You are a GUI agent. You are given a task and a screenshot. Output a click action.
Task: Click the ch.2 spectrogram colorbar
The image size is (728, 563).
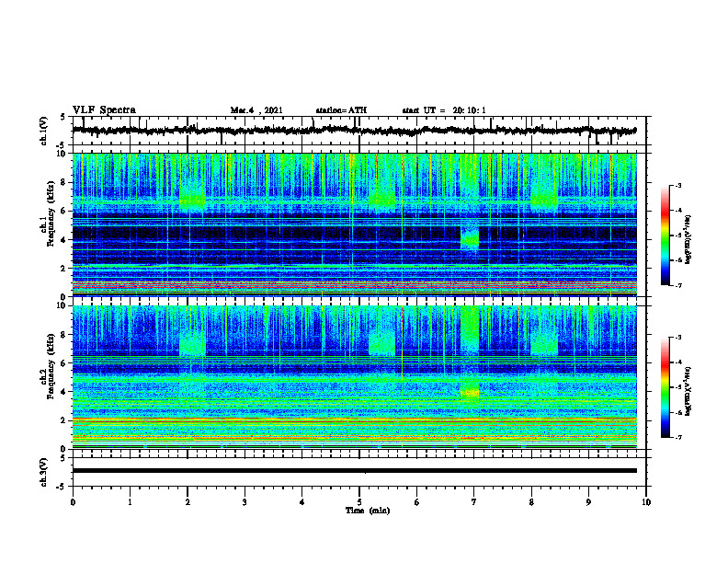(x=665, y=387)
